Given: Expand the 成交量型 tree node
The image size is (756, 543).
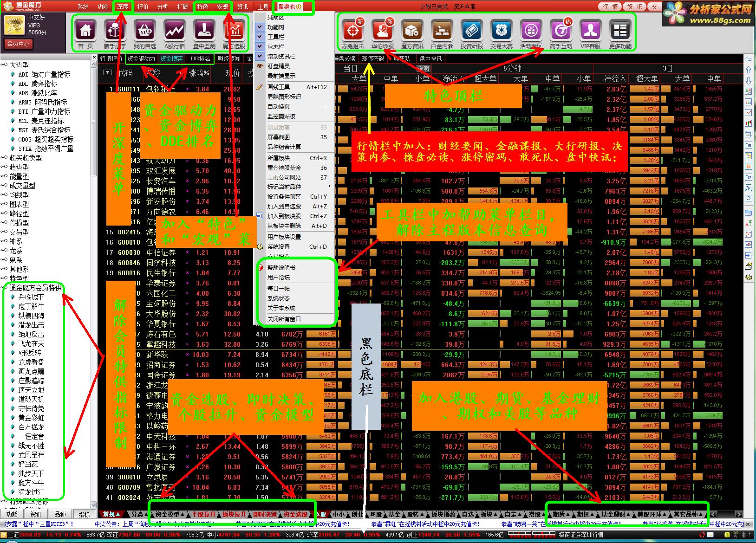Looking at the screenshot, I should [4, 186].
